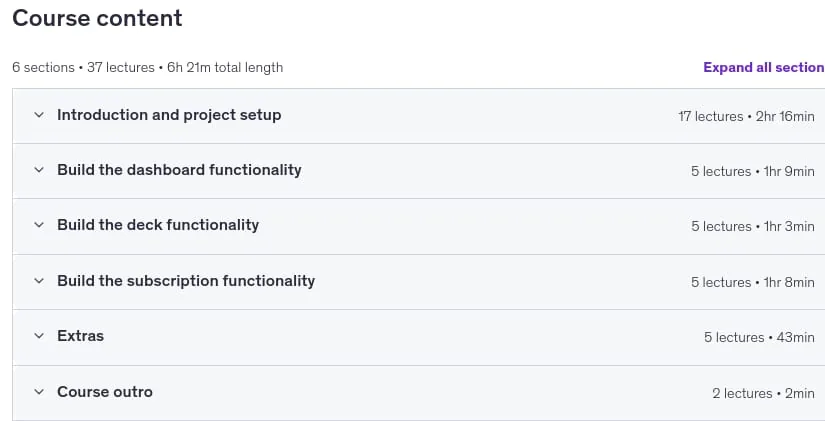Open Build the dashboard functionality title
The image size is (825, 421).
tap(179, 170)
